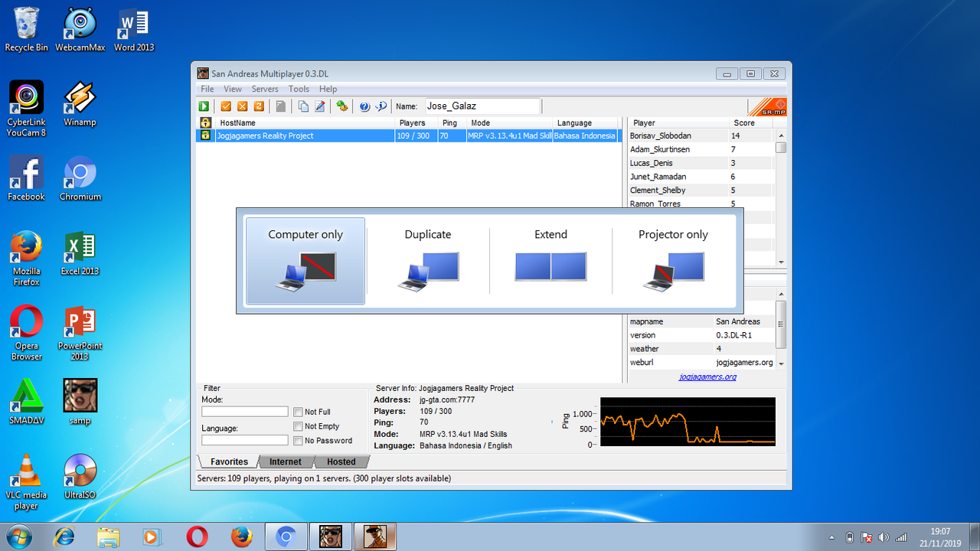Open Windows Explorer folder on taskbar
This screenshot has width=980, height=551.
[109, 536]
